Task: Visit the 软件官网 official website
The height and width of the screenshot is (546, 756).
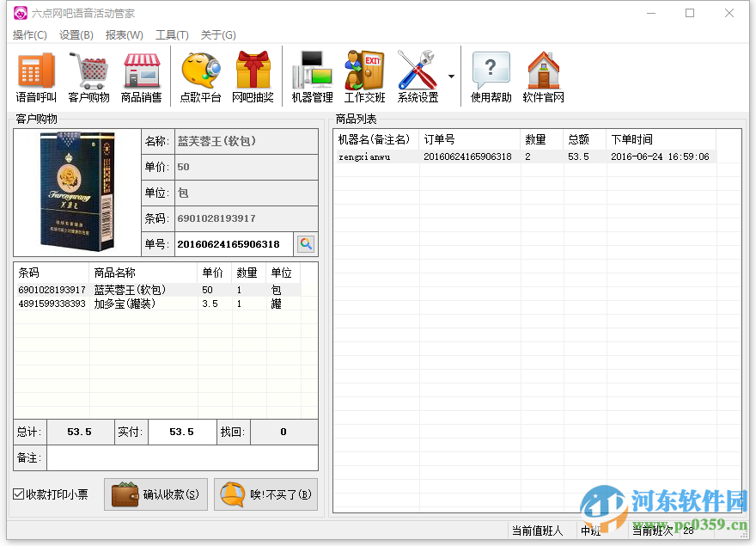Action: pos(543,75)
